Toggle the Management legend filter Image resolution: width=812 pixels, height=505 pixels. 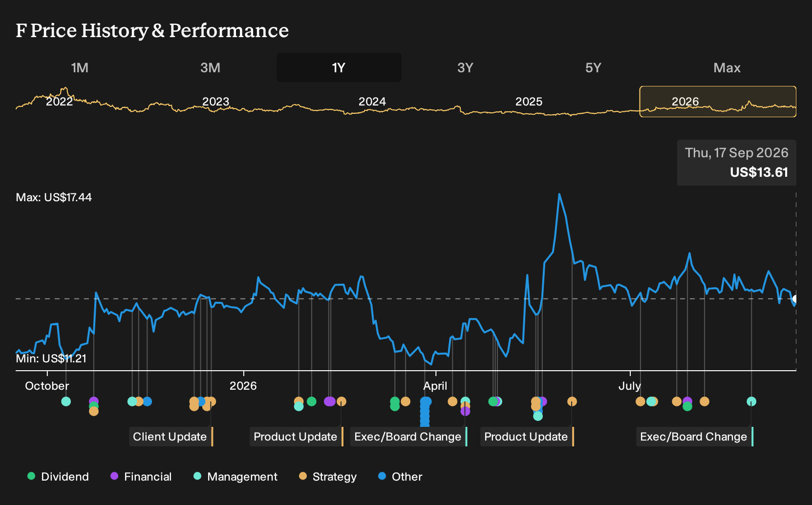pos(235,477)
